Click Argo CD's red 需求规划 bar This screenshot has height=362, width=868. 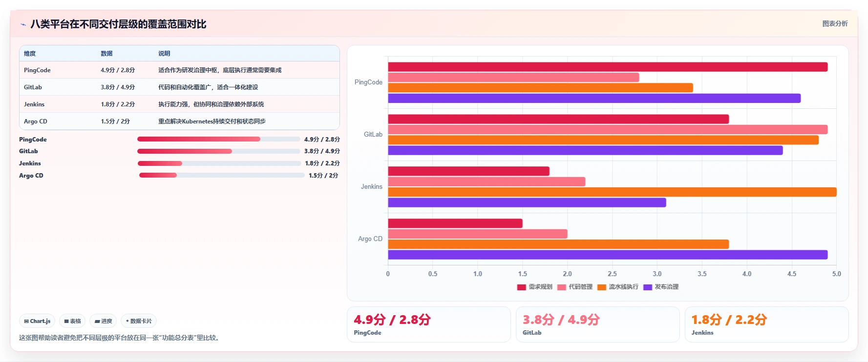(455, 223)
